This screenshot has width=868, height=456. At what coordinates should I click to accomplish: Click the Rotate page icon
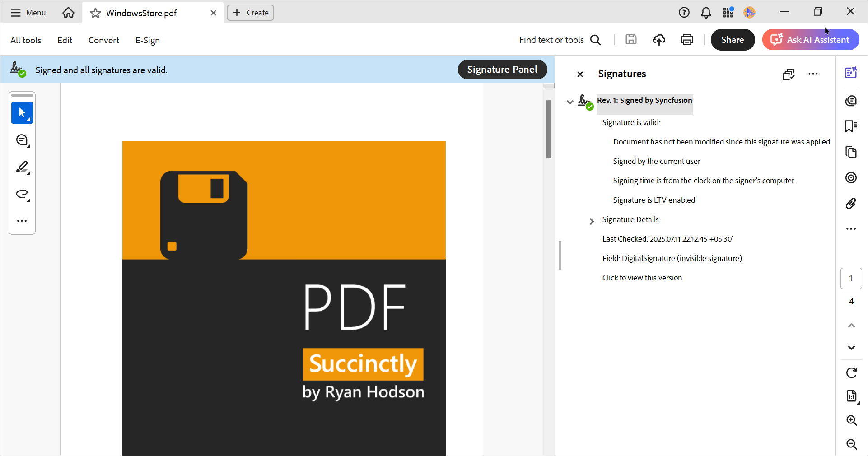[x=851, y=372]
